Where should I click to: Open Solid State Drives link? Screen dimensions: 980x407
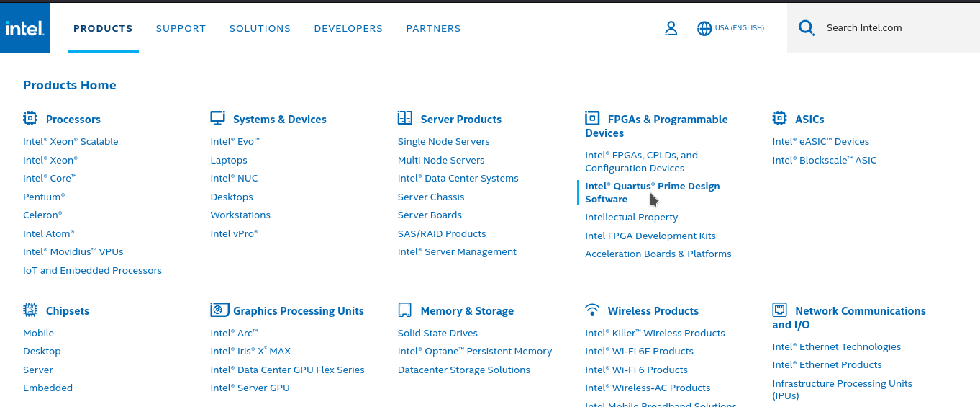tap(437, 333)
